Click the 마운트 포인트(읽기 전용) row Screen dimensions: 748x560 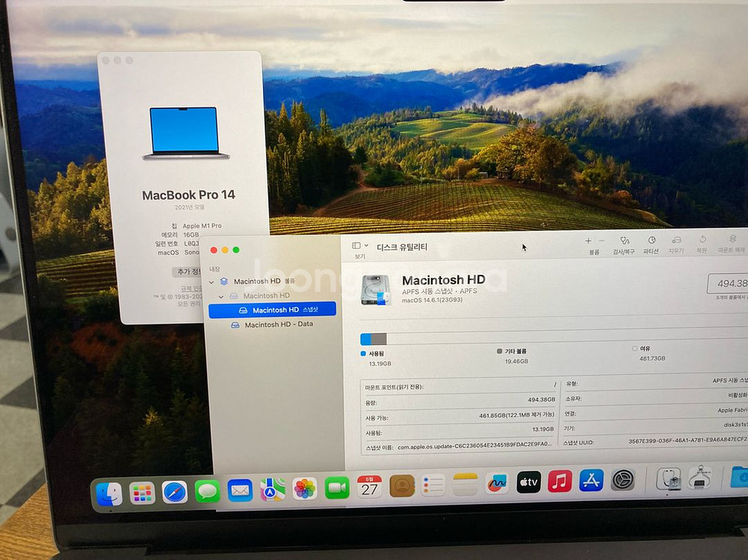point(460,386)
